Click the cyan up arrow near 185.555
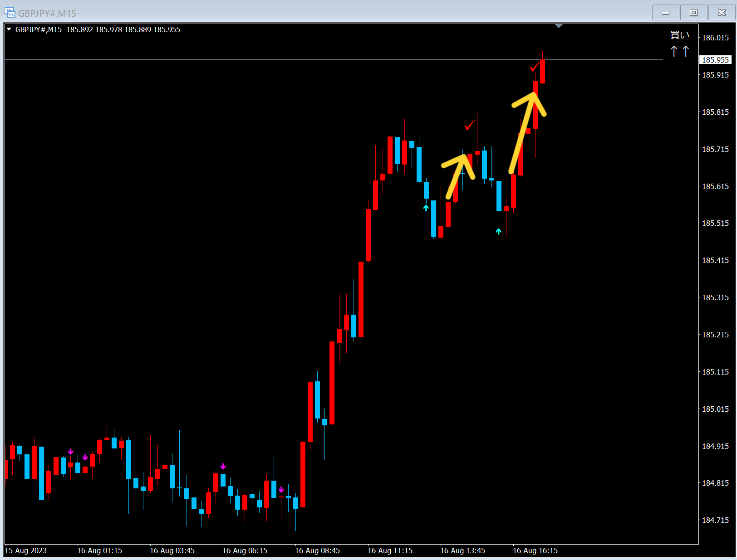Image resolution: width=737 pixels, height=560 pixels. click(426, 208)
